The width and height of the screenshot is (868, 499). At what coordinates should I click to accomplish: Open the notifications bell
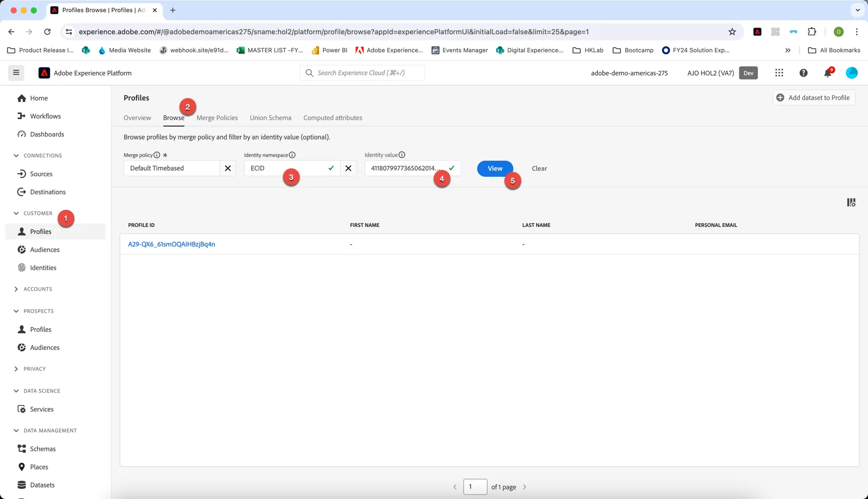(828, 73)
